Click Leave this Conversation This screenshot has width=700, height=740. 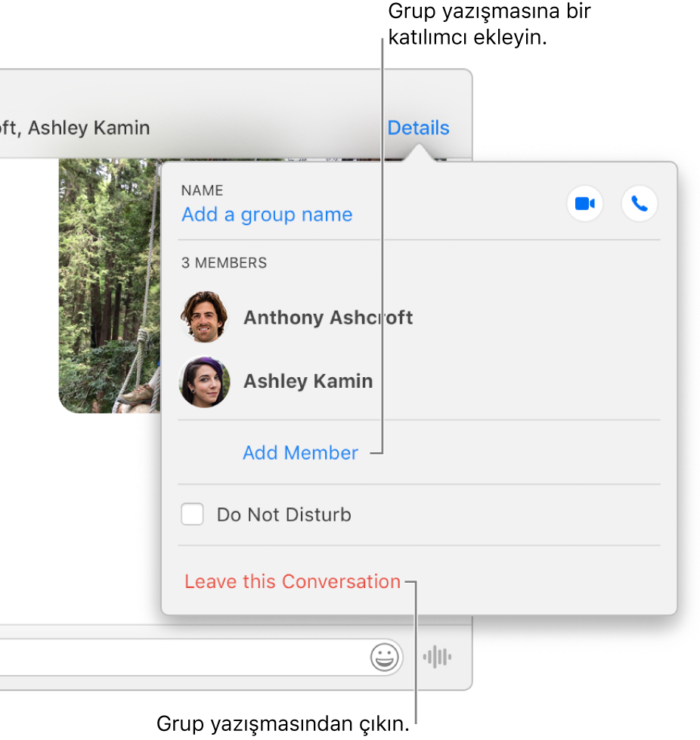click(x=293, y=581)
